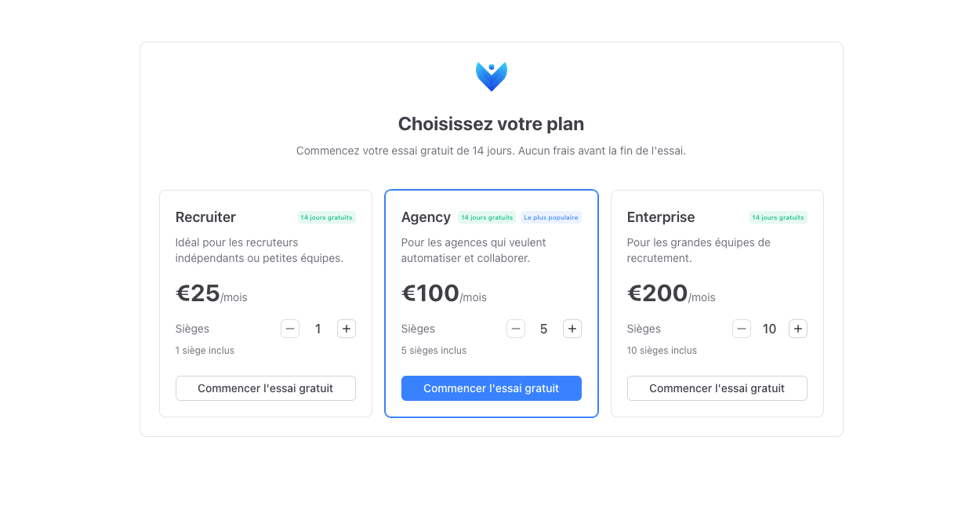Click the minus icon on the Agency plan
The image size is (980, 513).
pos(516,329)
